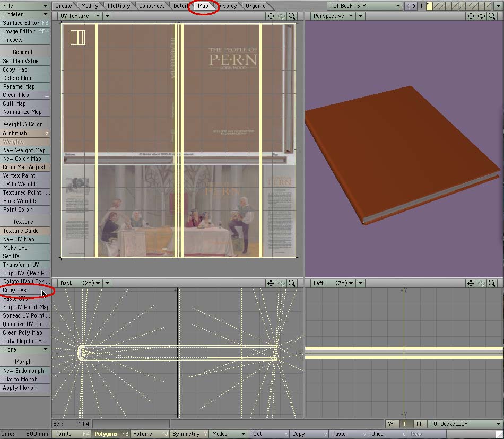Switch to the Map tab
The image size is (504, 439).
[x=203, y=6]
